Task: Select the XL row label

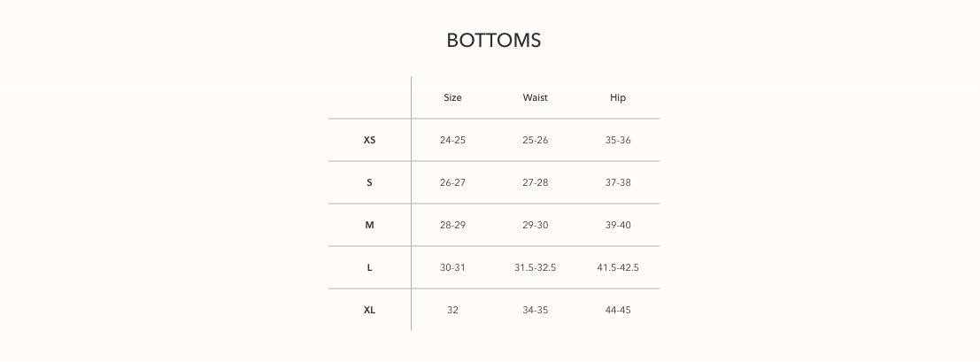Action: pos(369,310)
